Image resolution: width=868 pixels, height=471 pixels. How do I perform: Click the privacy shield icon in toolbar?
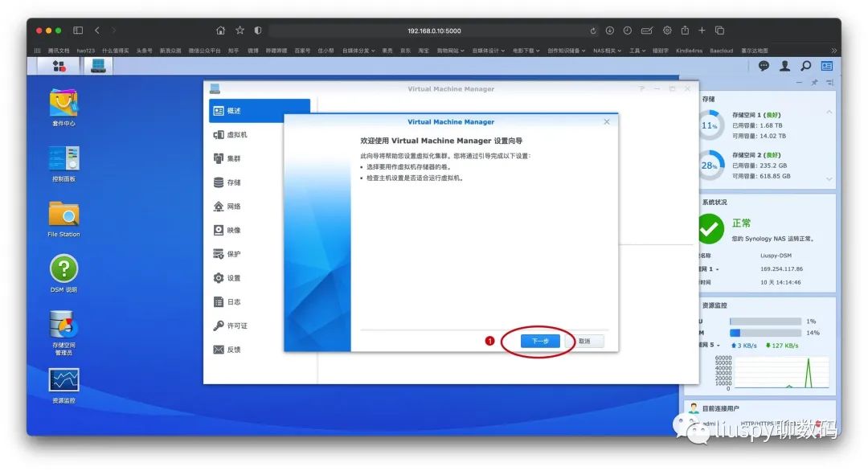point(258,31)
